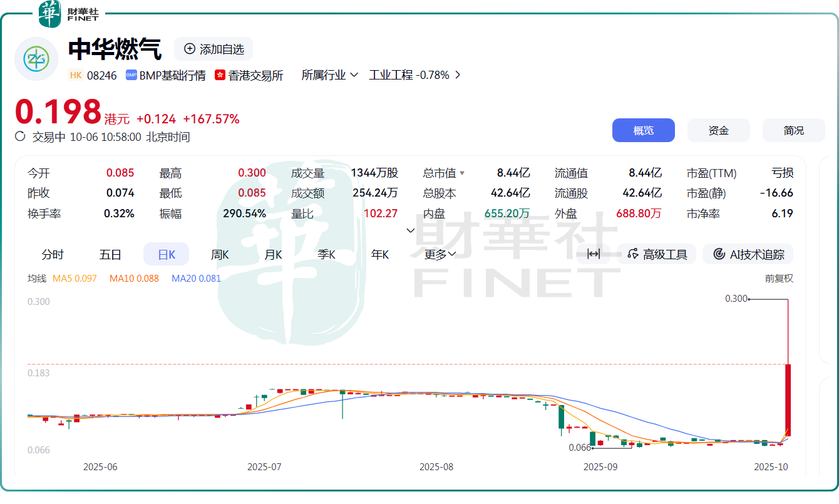
Task: Open 高级工具 advanced tools
Action: 657,254
